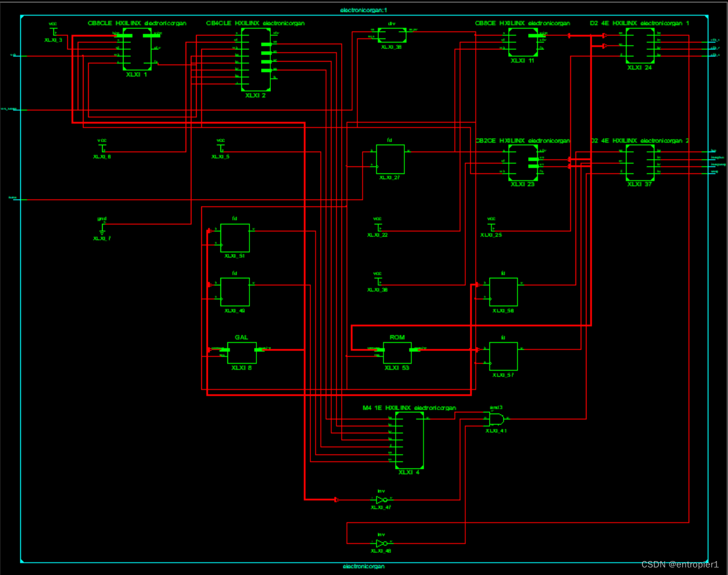Select the fd flip-flop block XLXI_51
The width and height of the screenshot is (728, 575).
(x=235, y=238)
